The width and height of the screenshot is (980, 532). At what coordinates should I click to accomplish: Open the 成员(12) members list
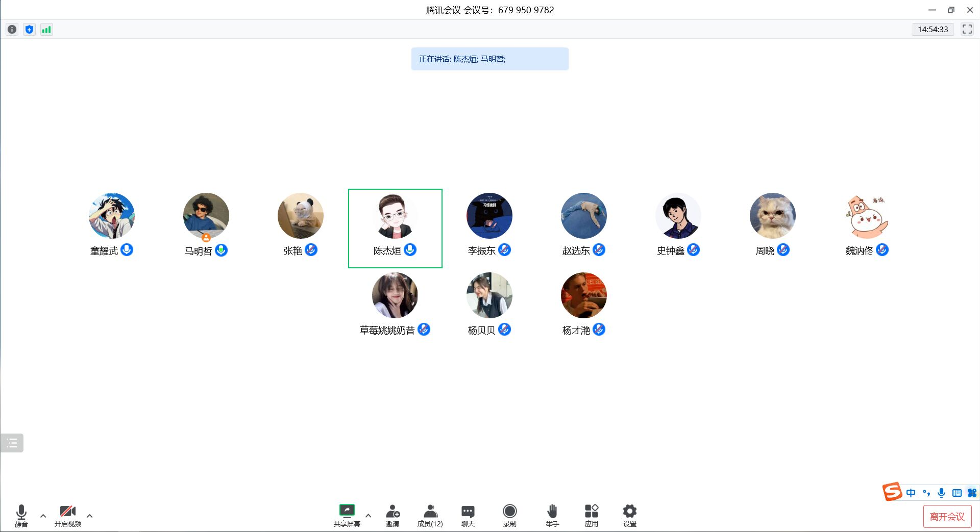tap(430, 515)
